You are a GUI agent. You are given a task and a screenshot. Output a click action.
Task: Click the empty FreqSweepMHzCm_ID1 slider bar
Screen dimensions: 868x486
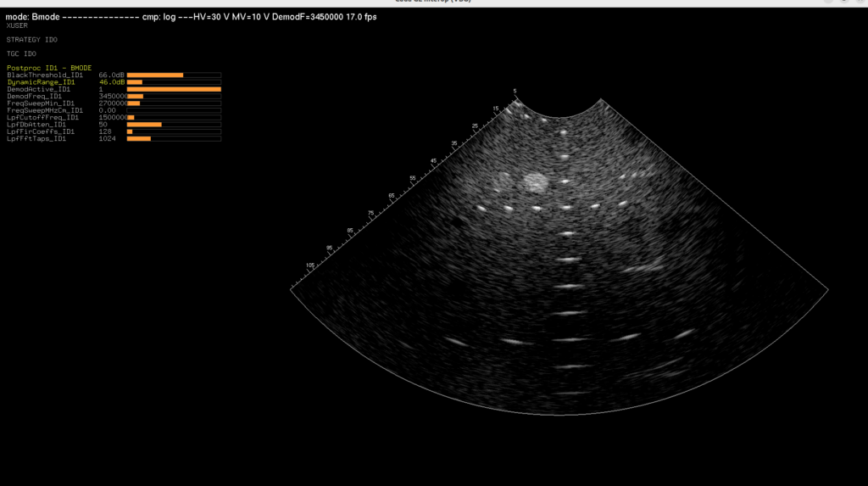tap(174, 110)
